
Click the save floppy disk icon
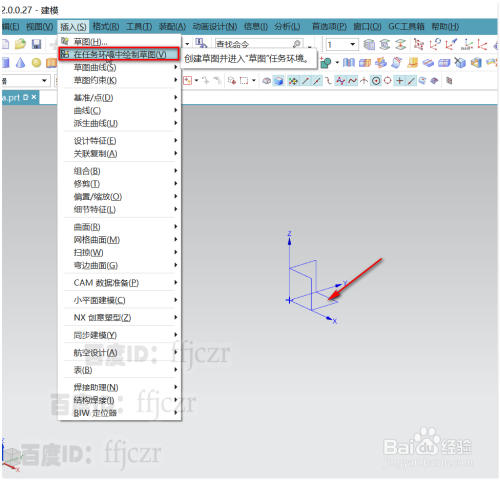click(x=36, y=44)
